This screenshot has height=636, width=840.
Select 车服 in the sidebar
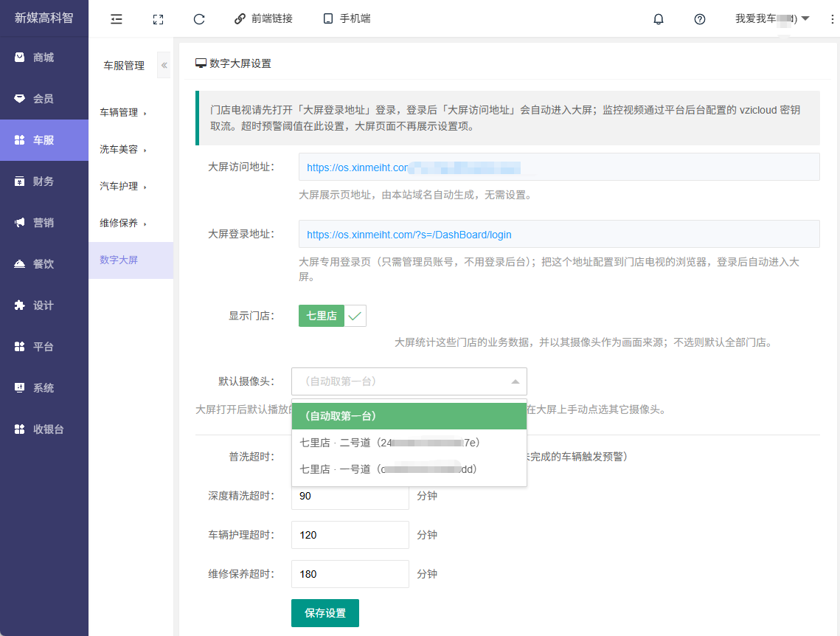tap(44, 140)
